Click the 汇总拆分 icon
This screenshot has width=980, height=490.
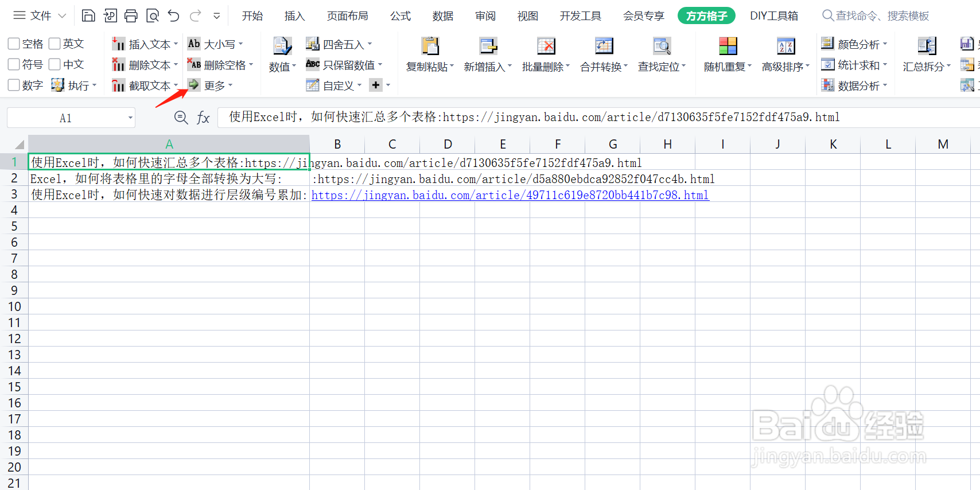[927, 46]
